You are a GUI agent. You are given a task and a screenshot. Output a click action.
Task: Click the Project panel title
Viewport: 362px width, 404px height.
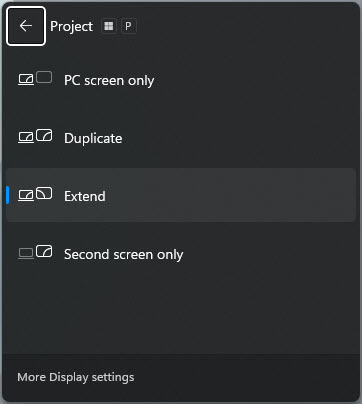pyautogui.click(x=71, y=26)
